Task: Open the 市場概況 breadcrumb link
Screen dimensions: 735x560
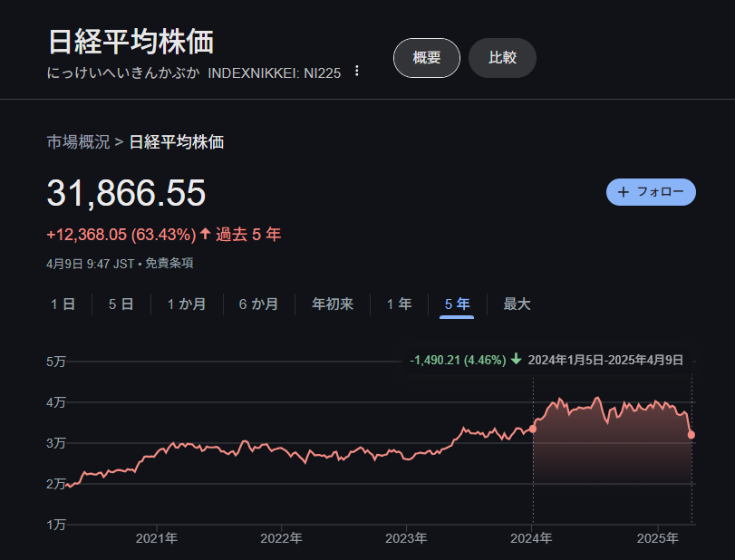Action: (78, 141)
